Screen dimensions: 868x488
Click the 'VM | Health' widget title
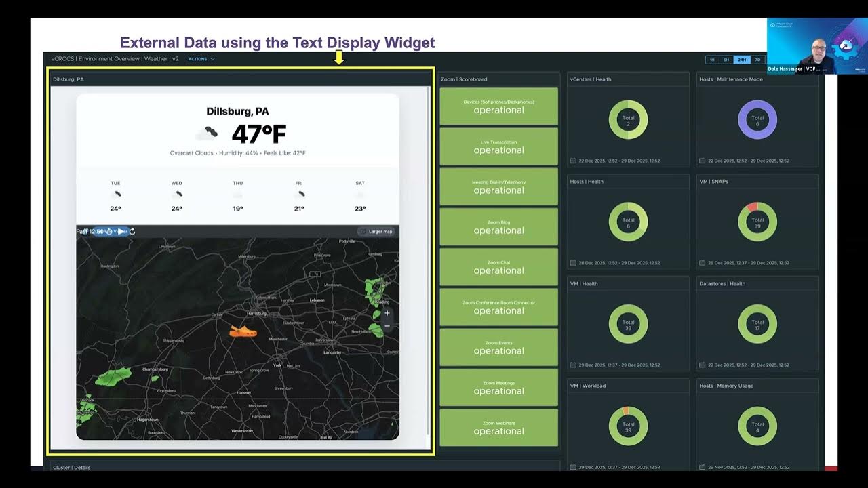584,284
